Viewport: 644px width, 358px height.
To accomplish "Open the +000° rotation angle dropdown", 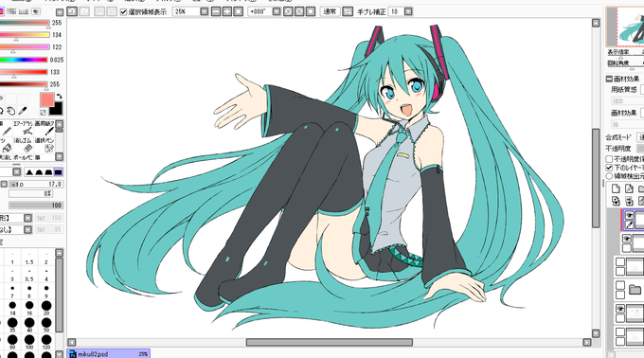I will (277, 11).
